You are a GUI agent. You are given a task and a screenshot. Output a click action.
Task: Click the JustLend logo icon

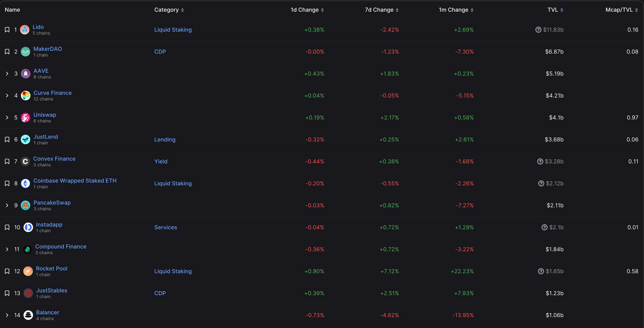click(x=25, y=140)
